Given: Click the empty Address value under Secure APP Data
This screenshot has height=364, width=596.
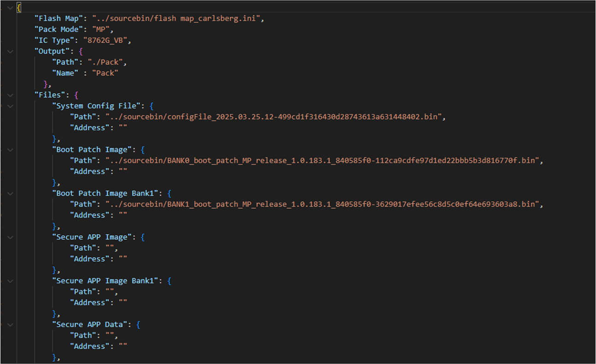Looking at the screenshot, I should 123,346.
